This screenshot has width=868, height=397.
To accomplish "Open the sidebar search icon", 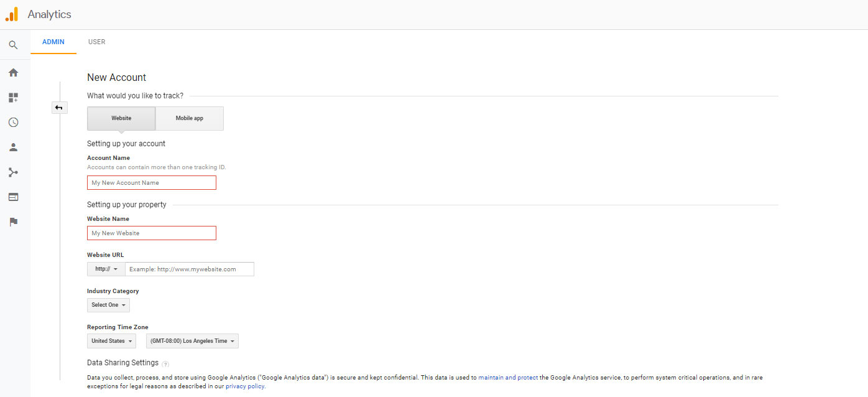I will tap(13, 45).
